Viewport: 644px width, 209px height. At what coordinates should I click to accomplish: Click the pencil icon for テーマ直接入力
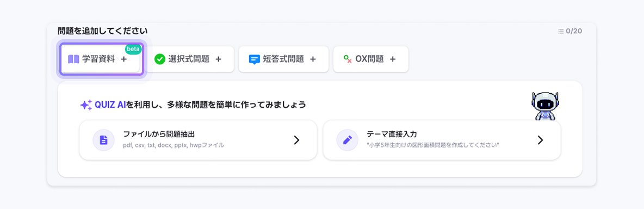click(x=348, y=140)
